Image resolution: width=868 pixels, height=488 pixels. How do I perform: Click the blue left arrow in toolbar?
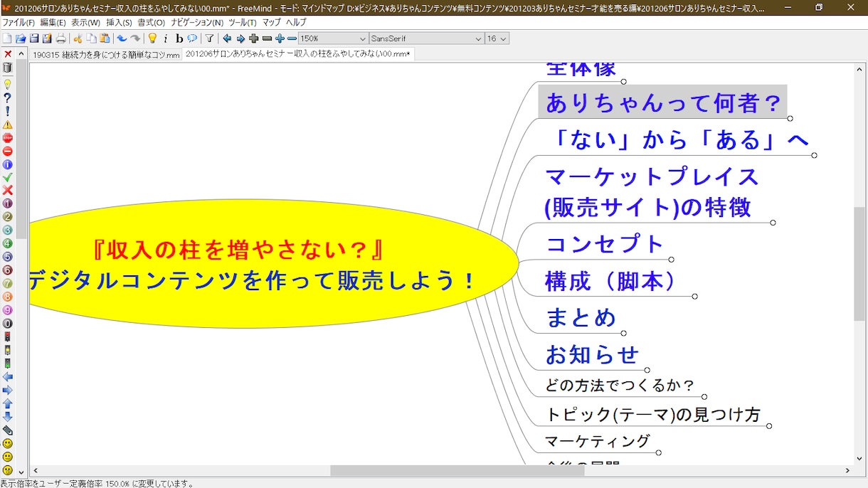pyautogui.click(x=227, y=38)
